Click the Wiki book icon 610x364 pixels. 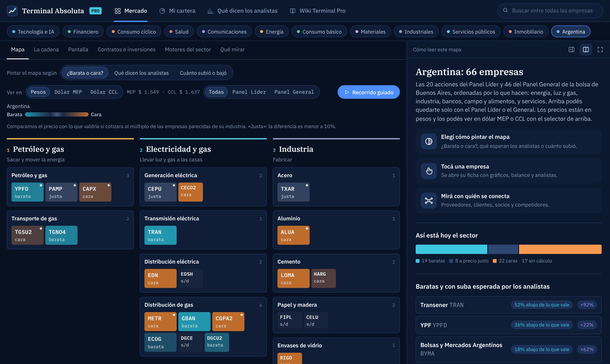click(x=293, y=11)
